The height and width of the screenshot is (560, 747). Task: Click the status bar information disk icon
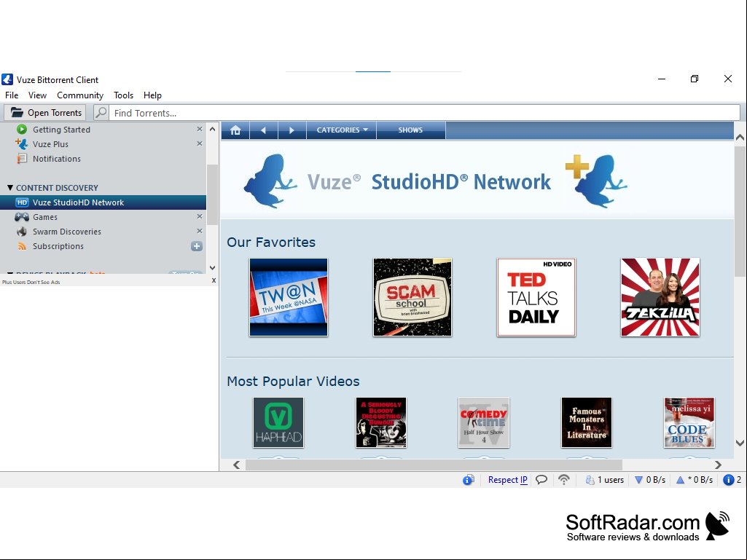tap(469, 480)
